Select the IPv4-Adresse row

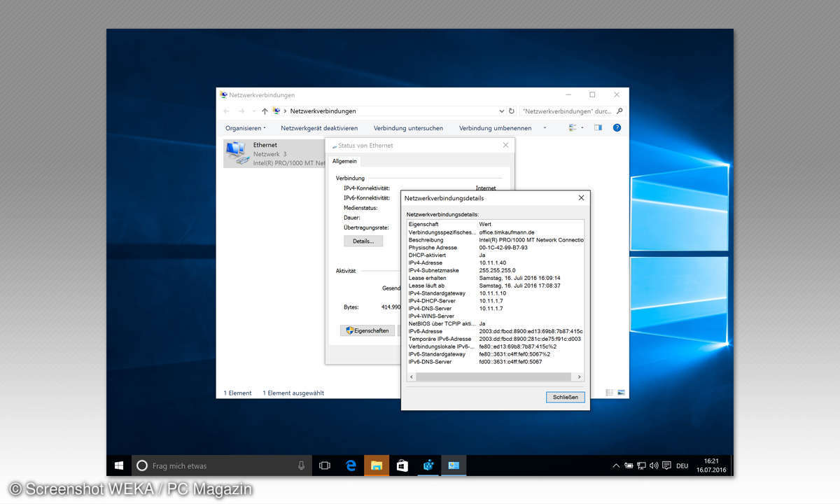coord(496,262)
